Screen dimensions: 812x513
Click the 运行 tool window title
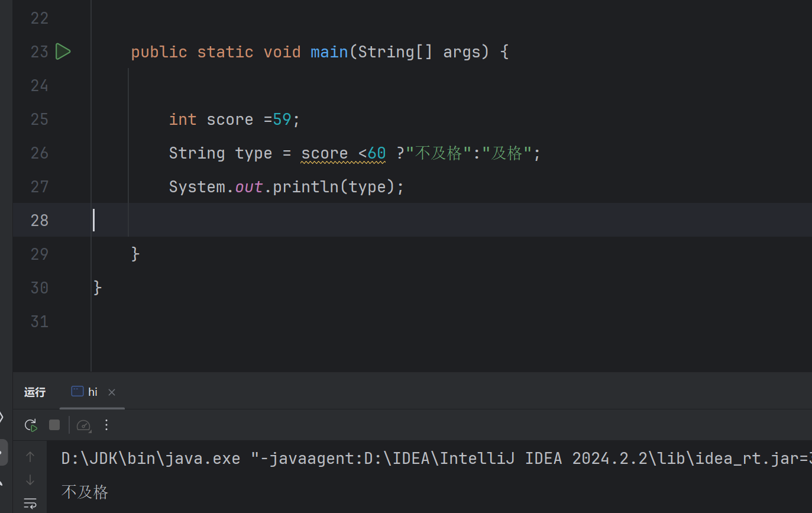point(35,392)
